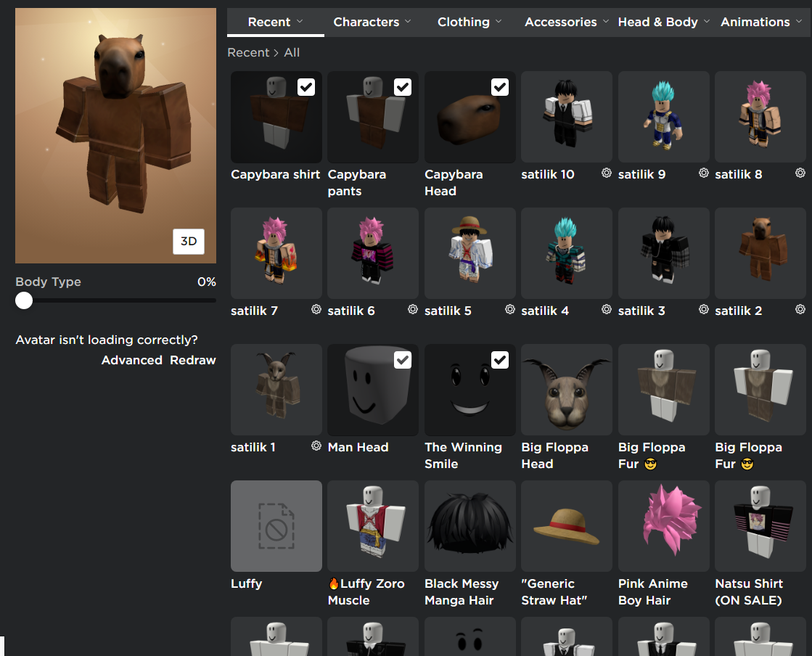
Task: Wear the satilik 3 black outfit
Action: pyautogui.click(x=663, y=253)
